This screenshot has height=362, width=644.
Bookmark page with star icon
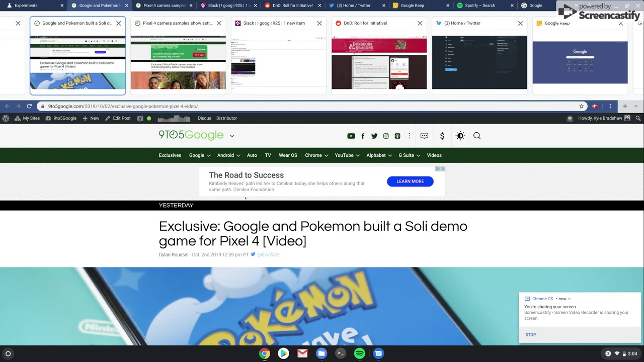[582, 106]
